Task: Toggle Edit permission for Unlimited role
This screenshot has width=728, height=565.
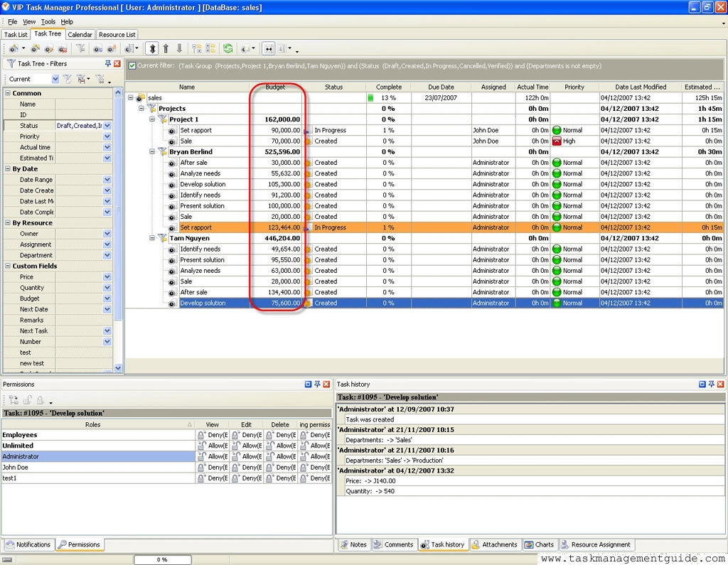Action: click(246, 446)
